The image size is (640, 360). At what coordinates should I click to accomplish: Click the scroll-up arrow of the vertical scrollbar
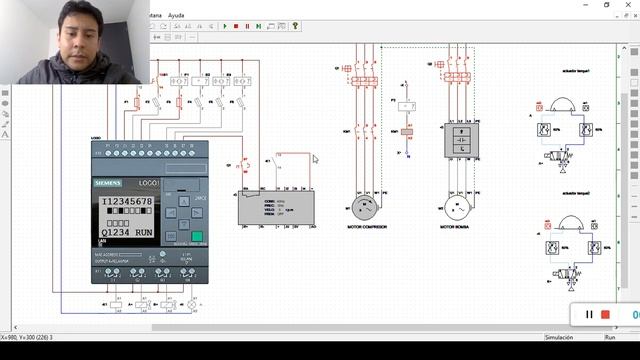(624, 48)
